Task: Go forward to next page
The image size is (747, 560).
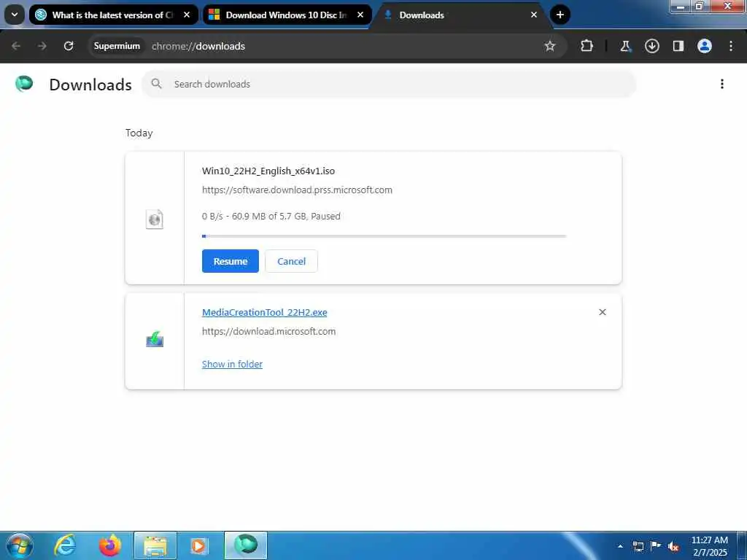Action: [x=42, y=46]
